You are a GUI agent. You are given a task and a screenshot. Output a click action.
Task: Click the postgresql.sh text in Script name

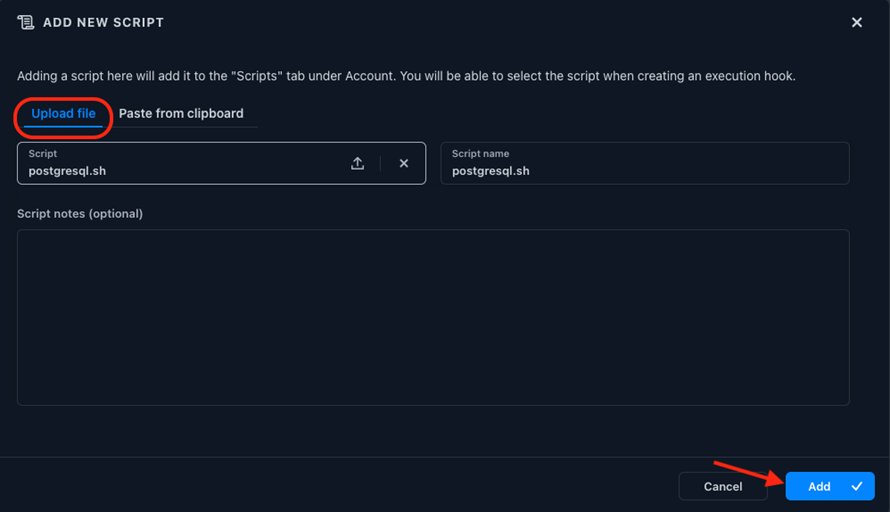pos(490,171)
